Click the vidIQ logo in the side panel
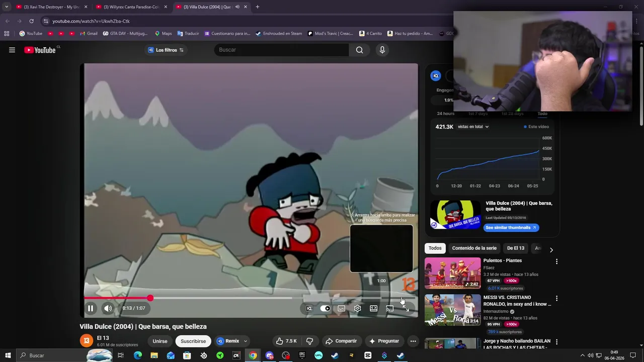Screen dimensions: 644x362 [x=436, y=75]
